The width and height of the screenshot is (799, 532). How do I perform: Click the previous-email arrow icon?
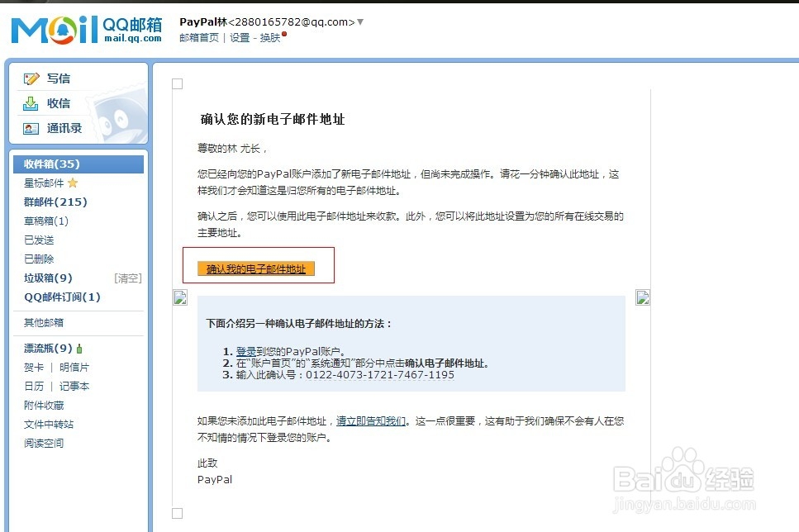tap(179, 297)
